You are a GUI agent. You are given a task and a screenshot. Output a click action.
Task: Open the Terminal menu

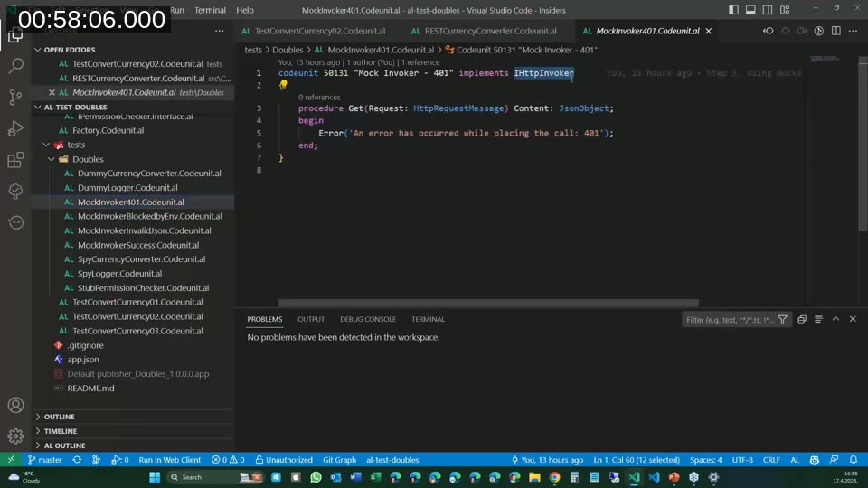click(x=210, y=10)
